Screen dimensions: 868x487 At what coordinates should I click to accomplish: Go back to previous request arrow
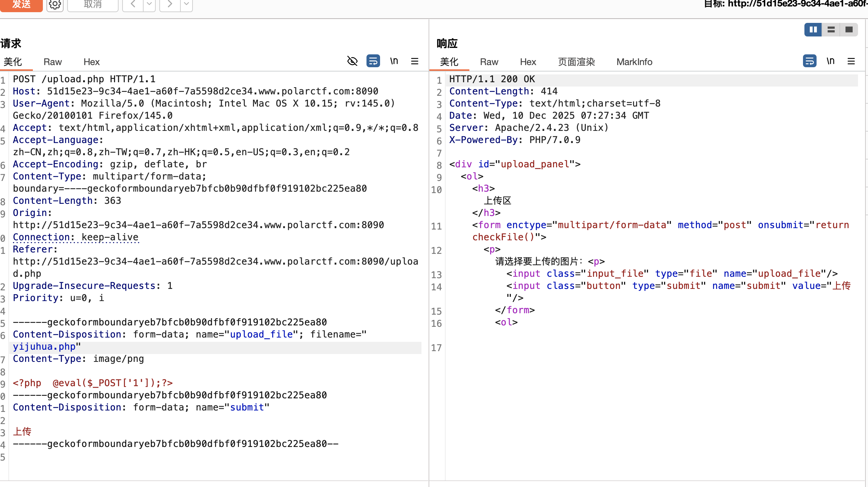click(133, 4)
